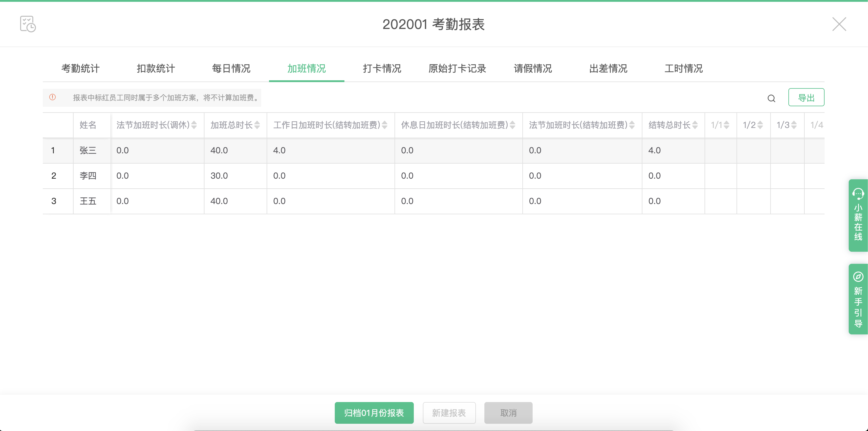
Task: Sort by 工作日加班时长(结转加班费) column
Action: click(x=385, y=125)
